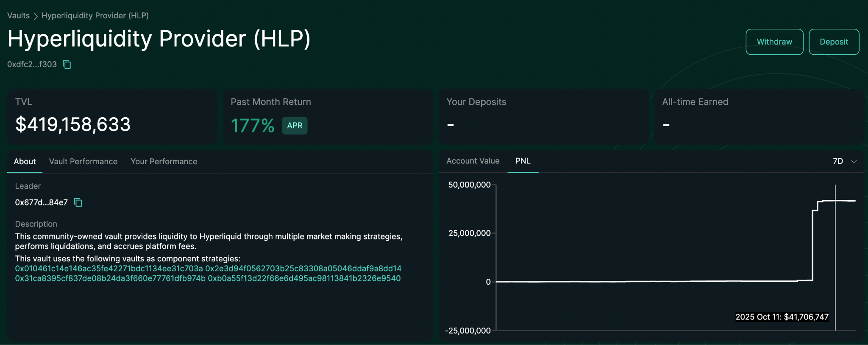Click the Deposit button
This screenshot has width=868, height=345.
[834, 42]
